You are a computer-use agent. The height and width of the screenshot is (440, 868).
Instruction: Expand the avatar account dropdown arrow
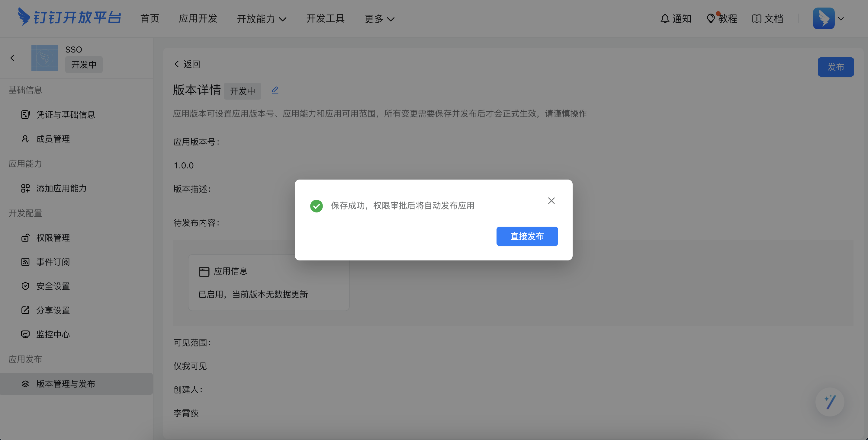[841, 19]
